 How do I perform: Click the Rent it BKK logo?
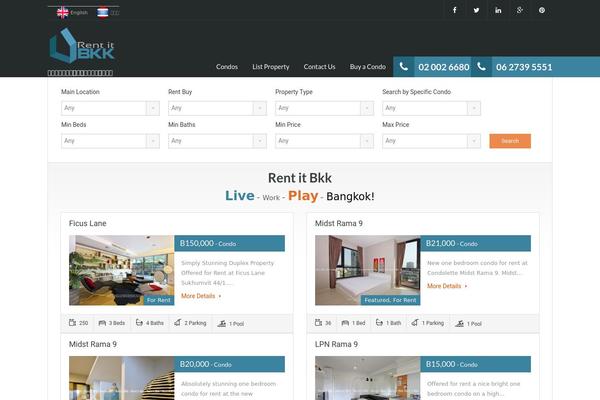click(x=82, y=46)
